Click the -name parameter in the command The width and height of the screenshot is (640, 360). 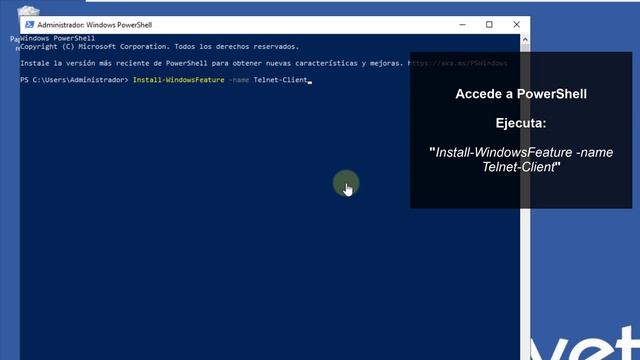[239, 80]
